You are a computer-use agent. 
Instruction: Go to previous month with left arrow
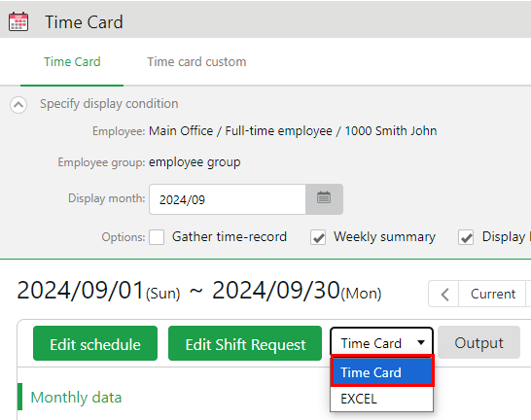coord(444,294)
